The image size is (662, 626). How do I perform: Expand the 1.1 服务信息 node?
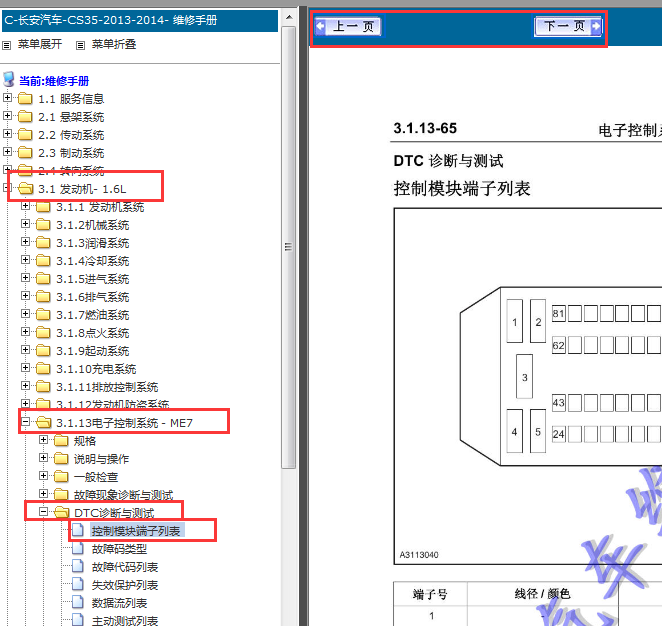(x=7, y=98)
